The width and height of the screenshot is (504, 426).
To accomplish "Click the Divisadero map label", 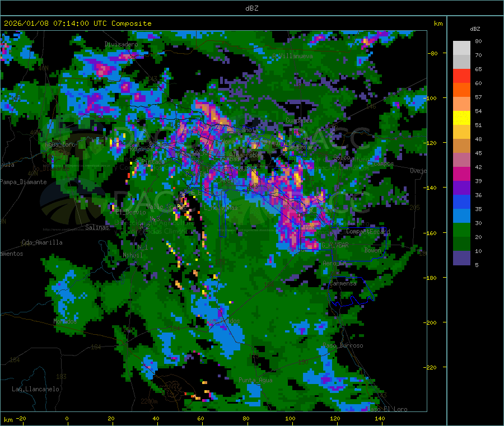I will (121, 44).
